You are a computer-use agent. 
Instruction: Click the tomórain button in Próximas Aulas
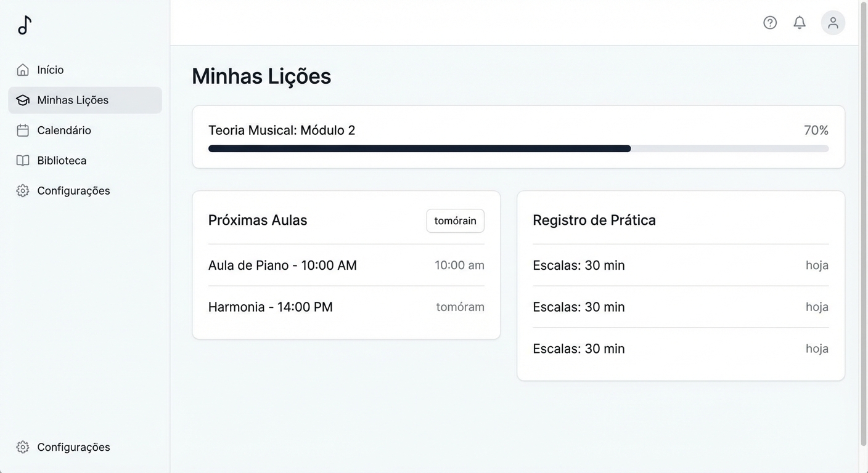pos(455,220)
